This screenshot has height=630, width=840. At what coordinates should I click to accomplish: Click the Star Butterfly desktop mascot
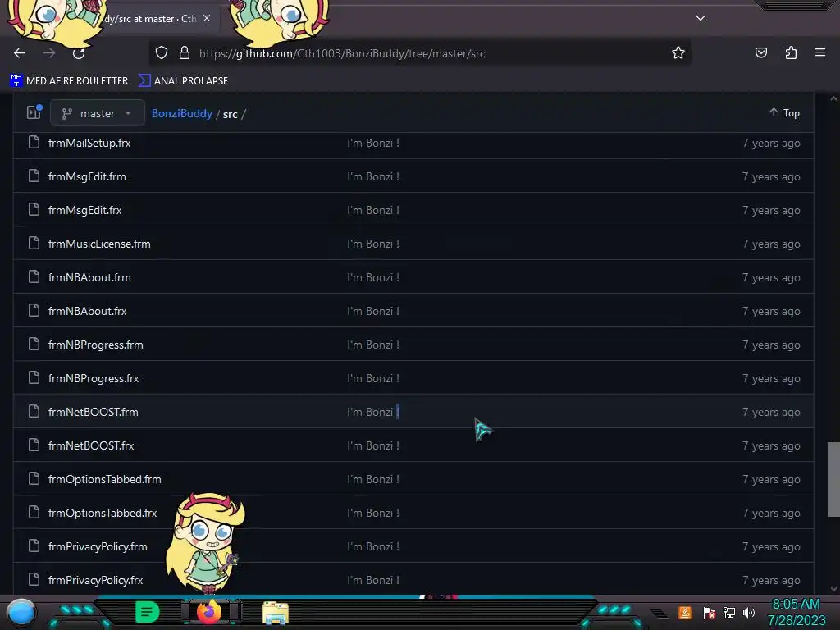tap(206, 542)
